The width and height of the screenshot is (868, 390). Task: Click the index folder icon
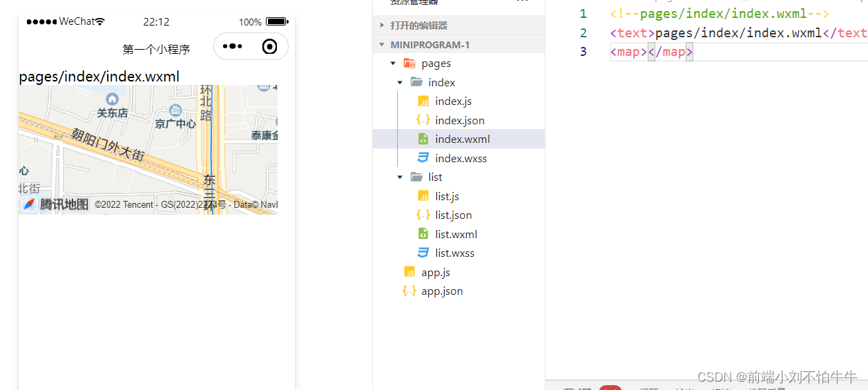[416, 82]
